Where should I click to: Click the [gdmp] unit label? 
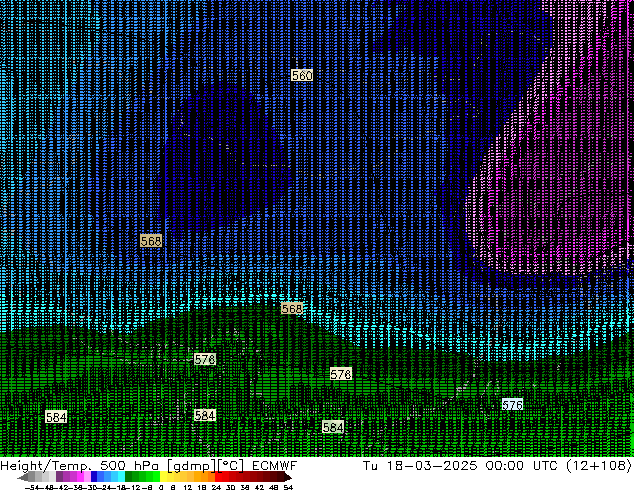[x=191, y=466]
